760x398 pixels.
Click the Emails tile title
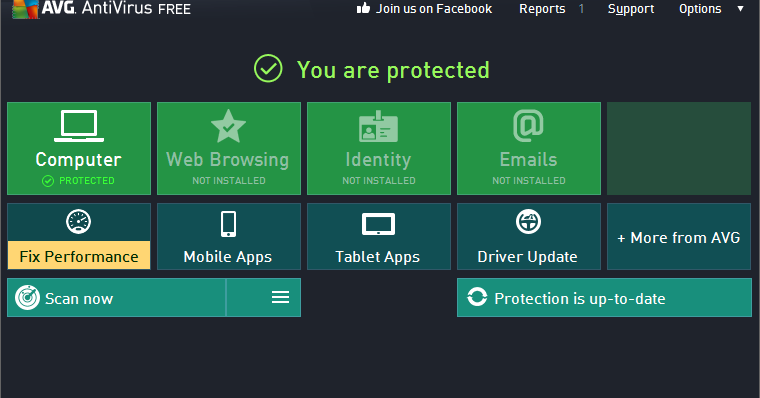click(x=528, y=159)
